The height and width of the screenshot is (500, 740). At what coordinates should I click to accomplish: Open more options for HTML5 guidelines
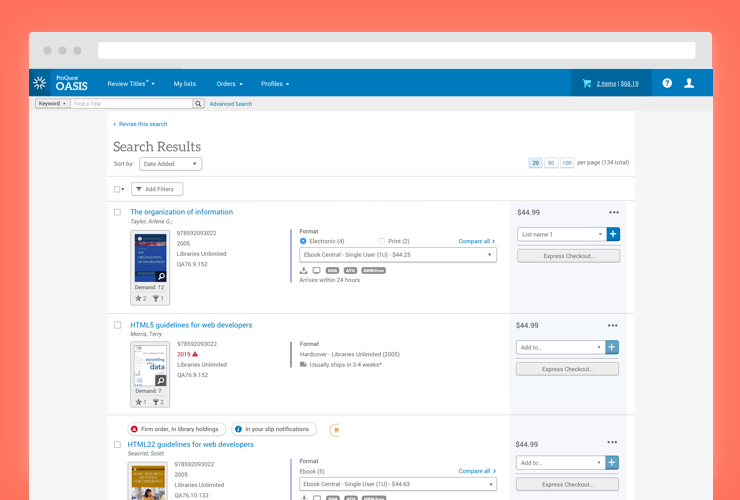coord(613,325)
